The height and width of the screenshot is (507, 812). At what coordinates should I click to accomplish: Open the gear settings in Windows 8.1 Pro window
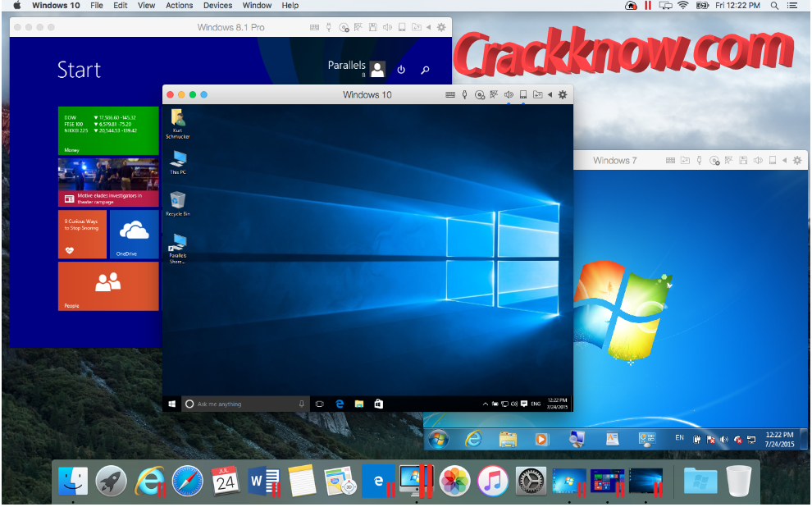[x=441, y=27]
